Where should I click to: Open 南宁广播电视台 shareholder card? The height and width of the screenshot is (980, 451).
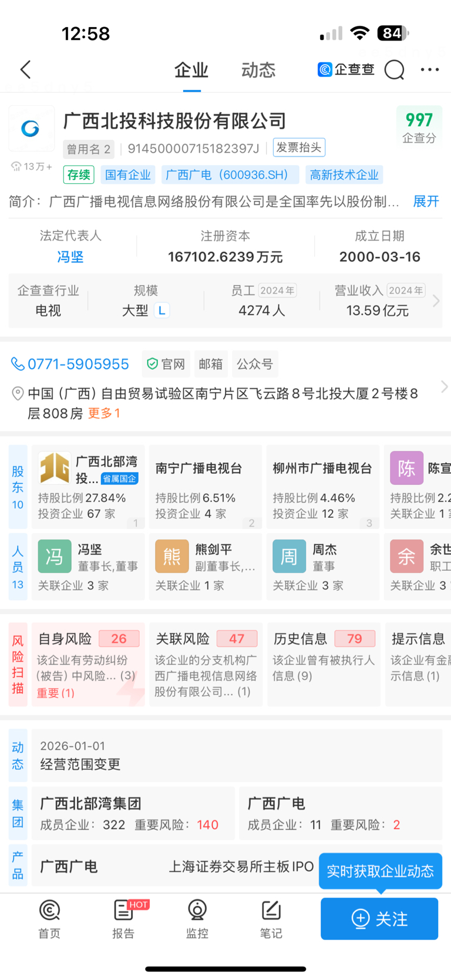click(206, 487)
